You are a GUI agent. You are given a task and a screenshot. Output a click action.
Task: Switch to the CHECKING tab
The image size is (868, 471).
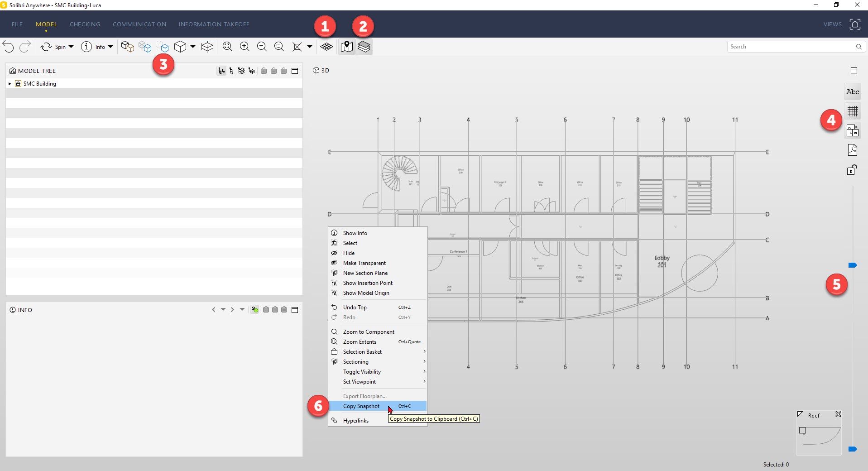point(85,24)
